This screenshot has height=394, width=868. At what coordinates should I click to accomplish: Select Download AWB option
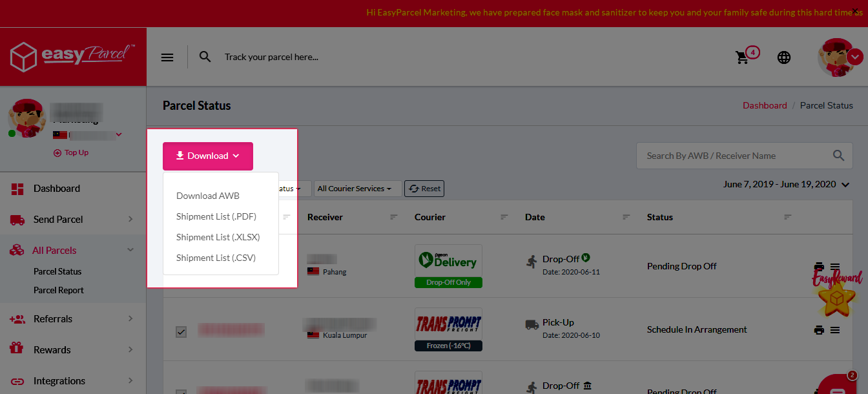[208, 196]
